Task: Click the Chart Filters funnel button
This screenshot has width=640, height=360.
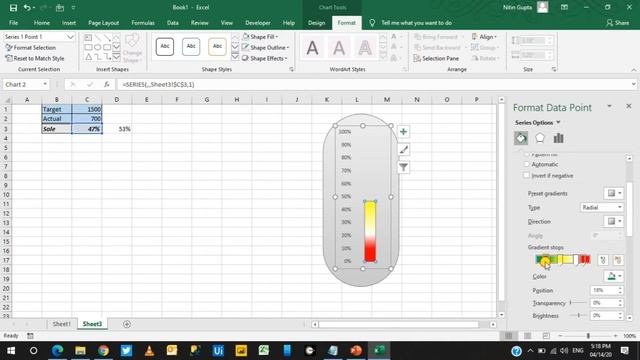Action: pos(403,167)
